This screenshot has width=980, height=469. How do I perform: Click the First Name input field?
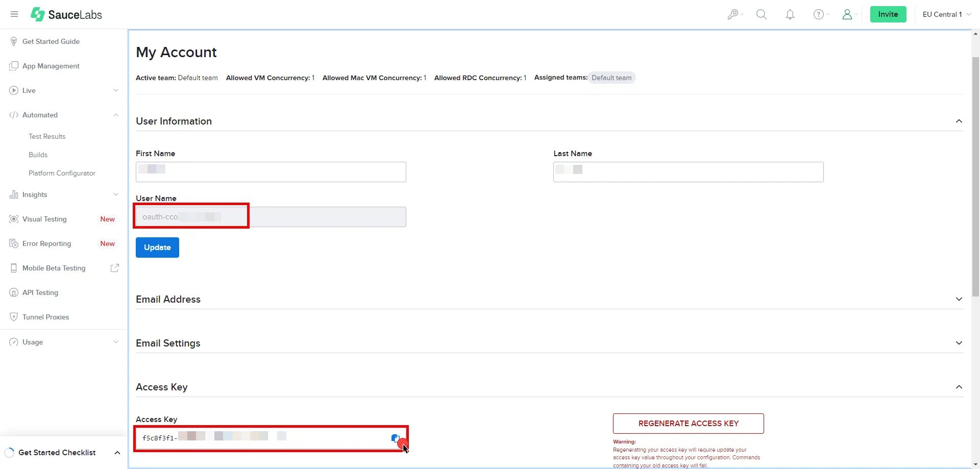[x=271, y=171]
